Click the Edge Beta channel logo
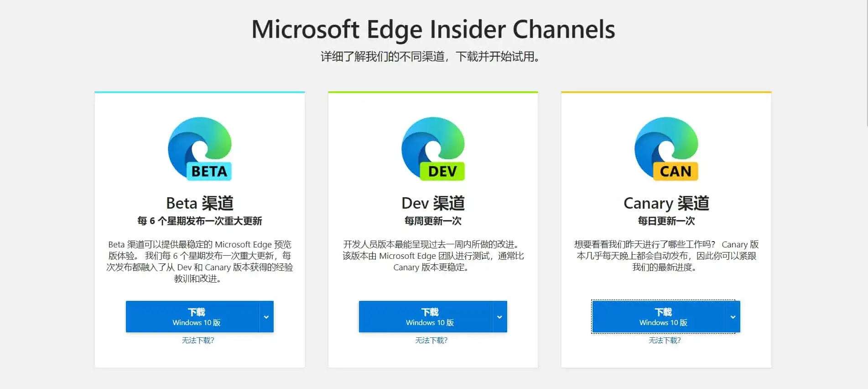The height and width of the screenshot is (389, 868). pyautogui.click(x=199, y=146)
